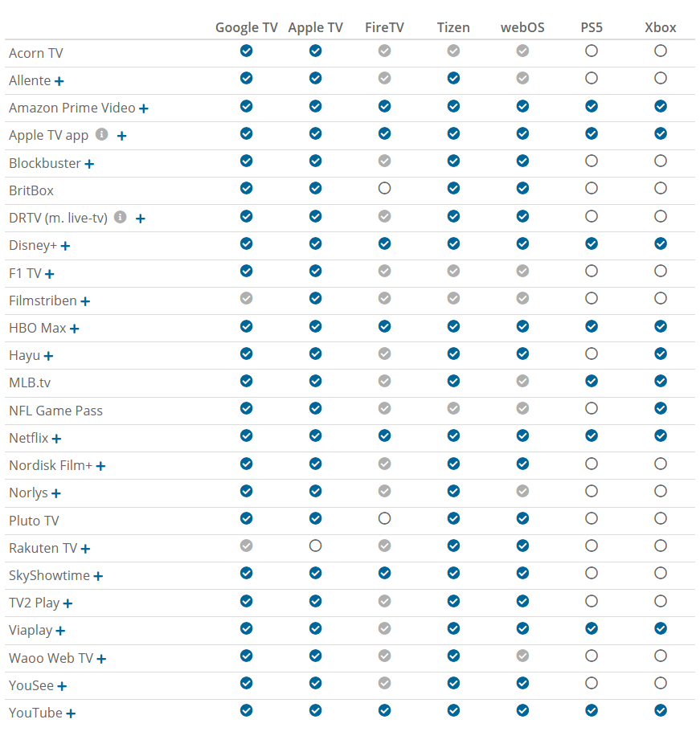Screen dimensions: 700x744
Task: Click Pluto TV's empty circle under Xbox
Action: click(661, 518)
